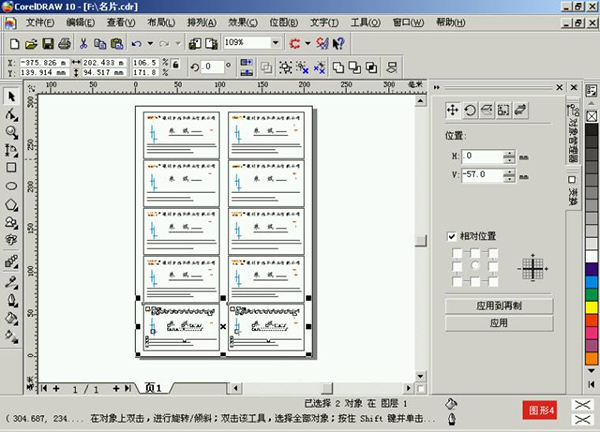Screen dimensions: 600x432
Task: Open the zoom level 109% dropdown
Action: point(275,43)
